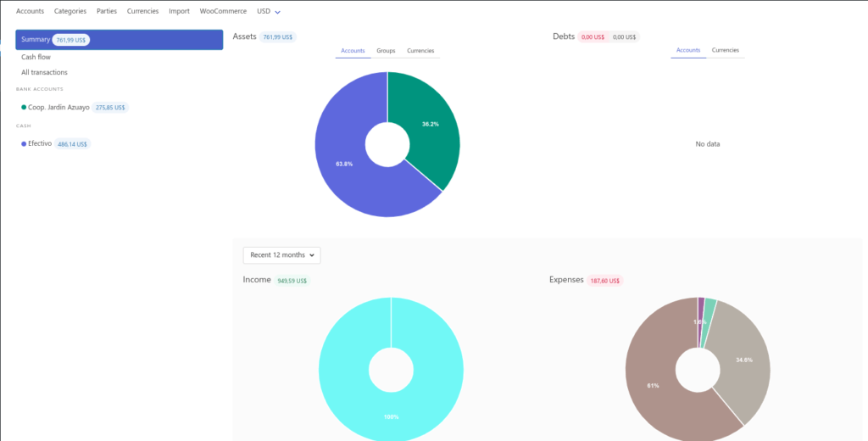Expand the Recent 12 months dropdown

pyautogui.click(x=281, y=254)
